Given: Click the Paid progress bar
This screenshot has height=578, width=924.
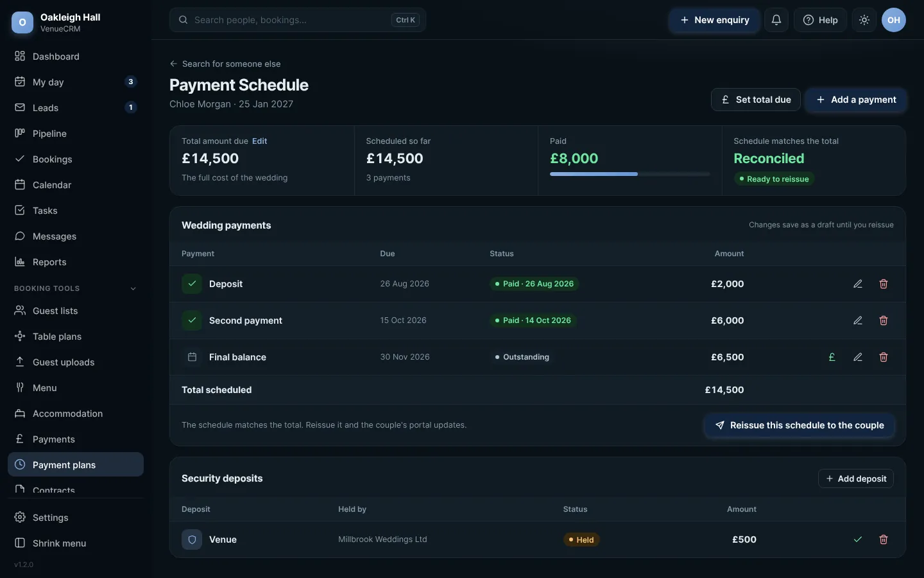Looking at the screenshot, I should pos(630,174).
